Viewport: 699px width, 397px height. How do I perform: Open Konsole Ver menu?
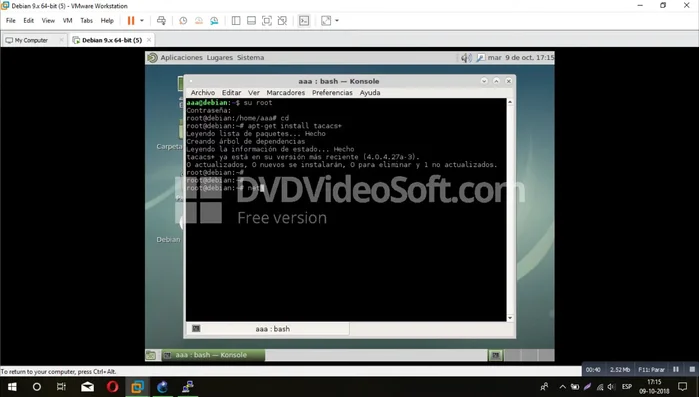[254, 93]
